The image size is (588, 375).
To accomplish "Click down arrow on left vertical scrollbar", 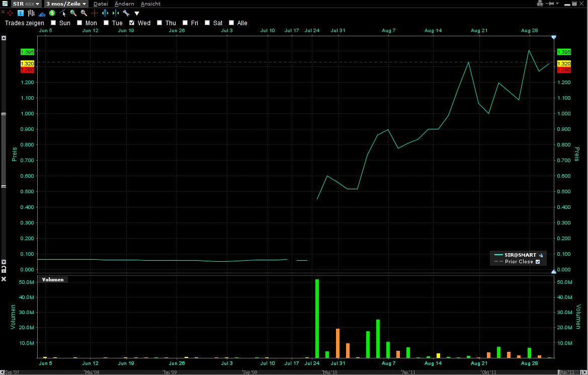I will tap(4, 262).
